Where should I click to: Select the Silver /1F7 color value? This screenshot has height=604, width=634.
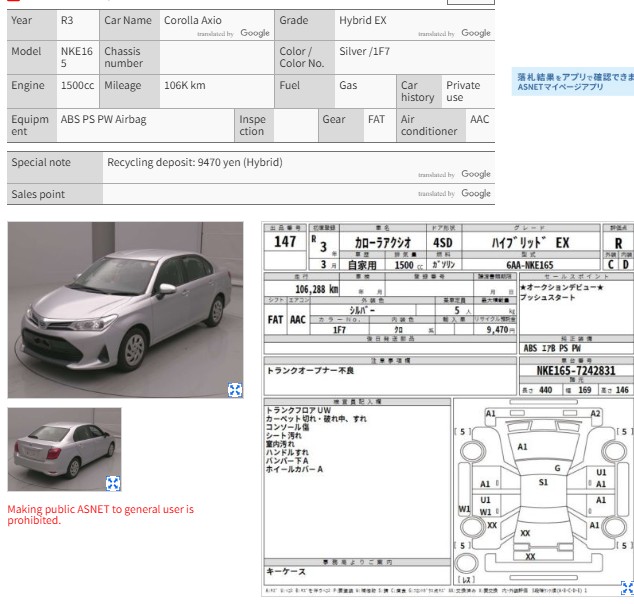click(x=364, y=51)
